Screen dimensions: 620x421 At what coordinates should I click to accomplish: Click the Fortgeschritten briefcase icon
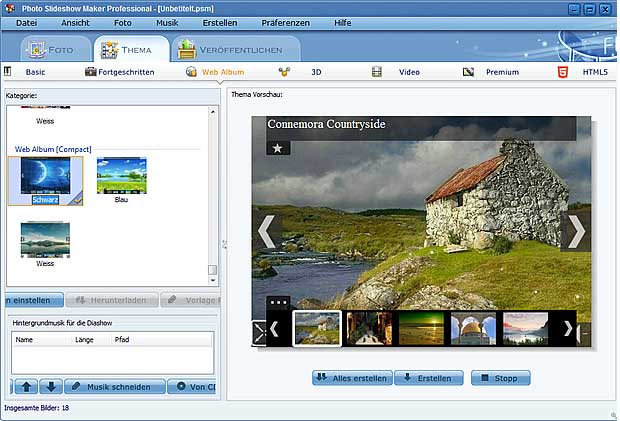[91, 72]
